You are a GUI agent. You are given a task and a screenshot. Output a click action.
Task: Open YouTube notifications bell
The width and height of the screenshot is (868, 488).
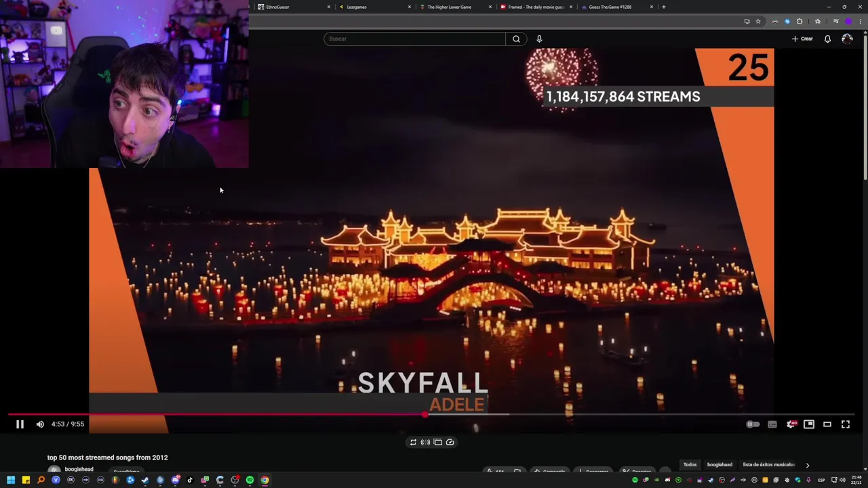pos(827,39)
